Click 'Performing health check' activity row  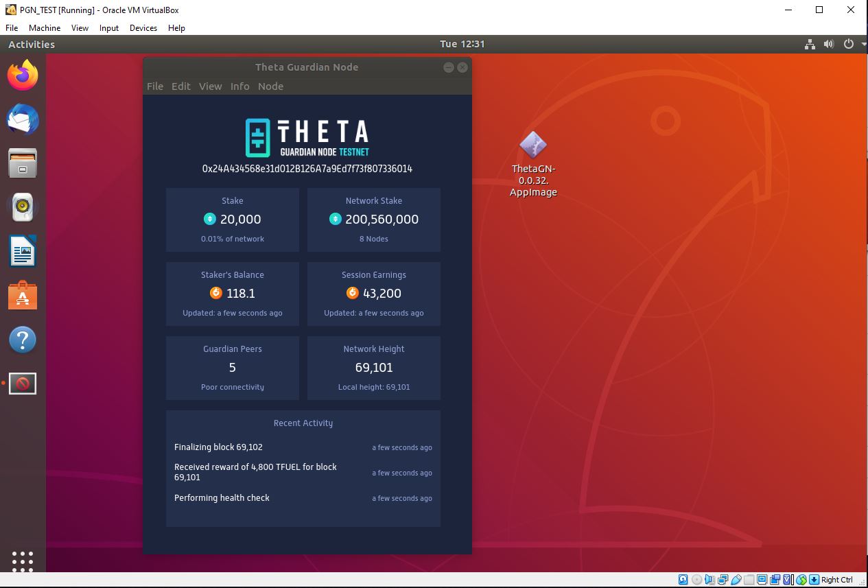click(303, 498)
